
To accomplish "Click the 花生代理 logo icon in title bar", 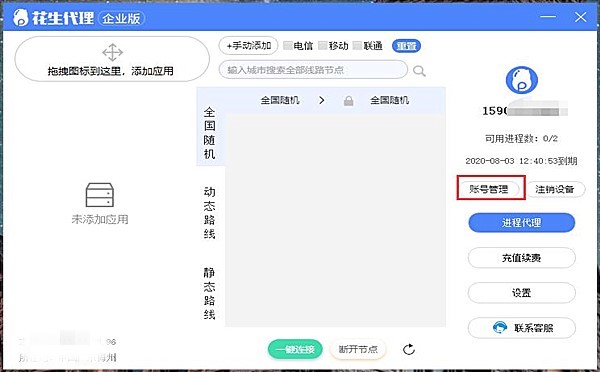I will coord(21,18).
